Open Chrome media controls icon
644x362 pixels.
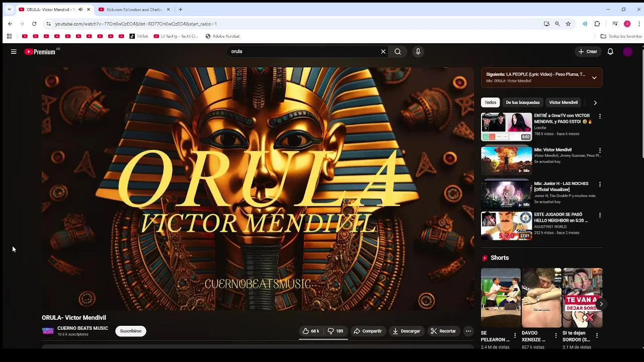(x=615, y=24)
